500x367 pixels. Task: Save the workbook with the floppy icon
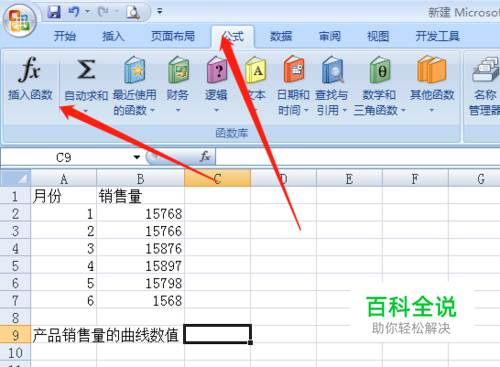(x=54, y=12)
